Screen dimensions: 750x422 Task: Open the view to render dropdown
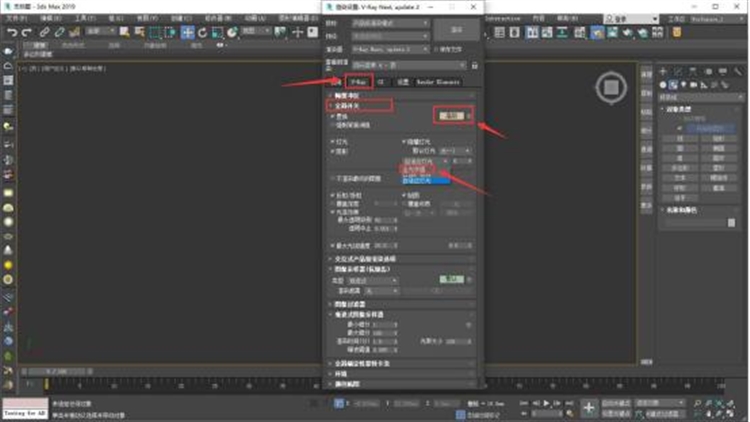click(408, 65)
